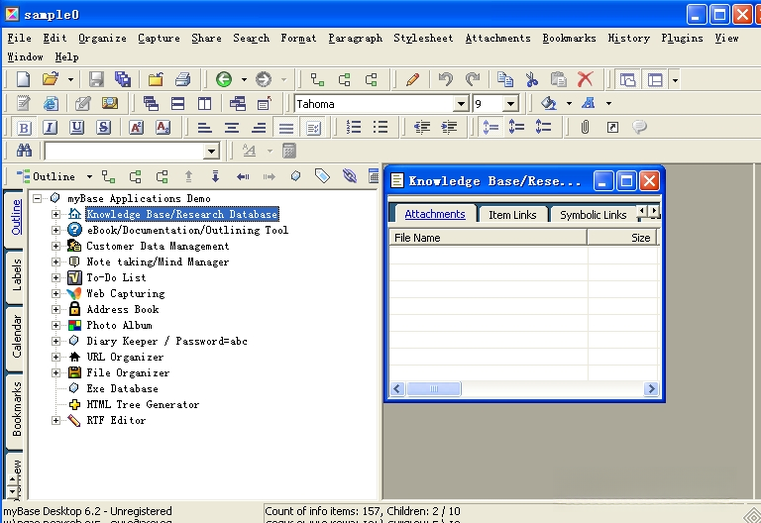Insert numbered list
The width and height of the screenshot is (761, 523).
click(353, 127)
